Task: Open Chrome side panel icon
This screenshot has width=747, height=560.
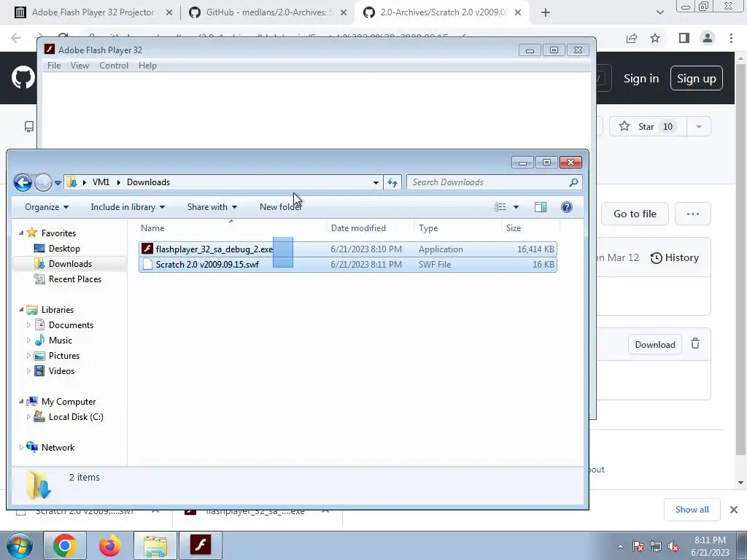Action: [x=684, y=38]
